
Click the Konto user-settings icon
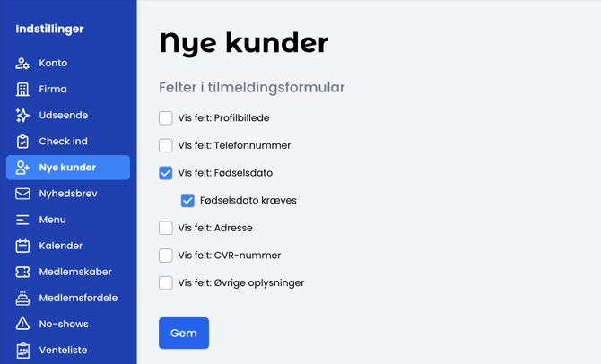click(x=22, y=64)
